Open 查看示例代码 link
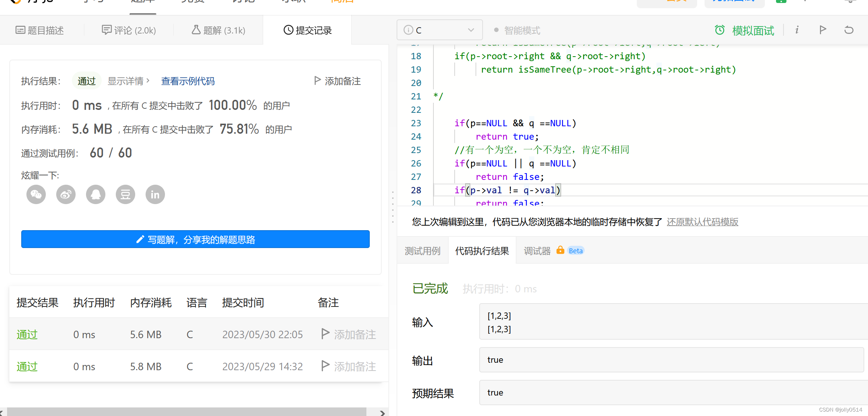Image resolution: width=868 pixels, height=416 pixels. pyautogui.click(x=188, y=81)
